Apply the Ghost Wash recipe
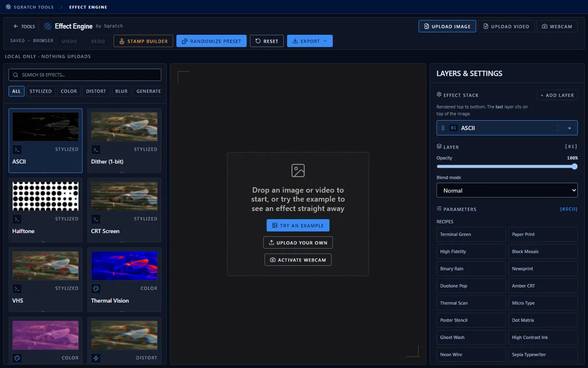The height and width of the screenshot is (368, 588). (x=471, y=338)
